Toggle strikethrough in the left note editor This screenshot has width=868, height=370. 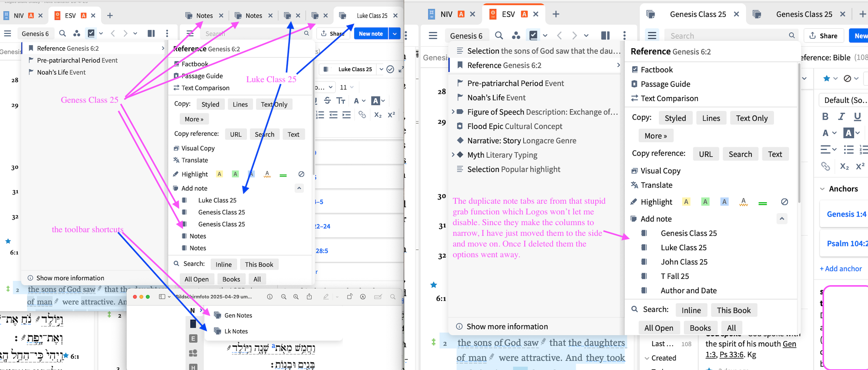(327, 101)
